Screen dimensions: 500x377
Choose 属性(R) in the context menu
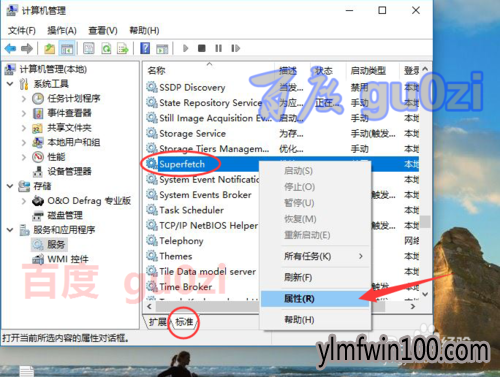click(315, 299)
